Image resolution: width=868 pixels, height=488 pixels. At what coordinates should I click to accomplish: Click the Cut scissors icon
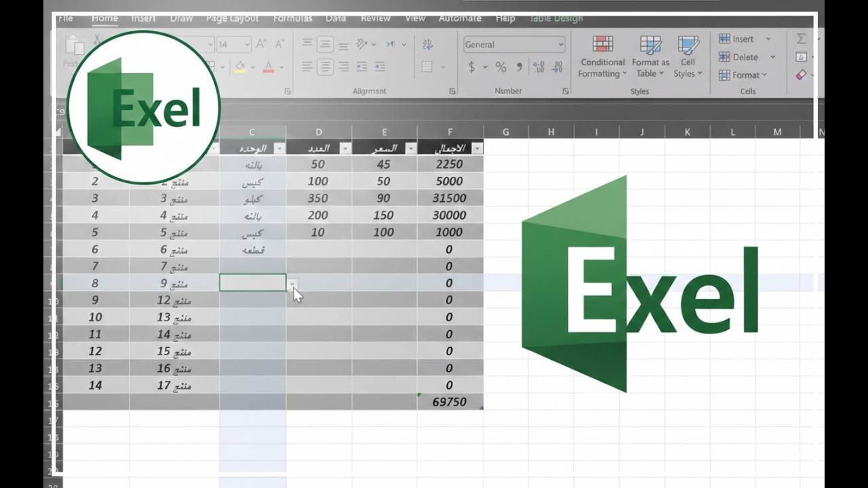(x=98, y=40)
